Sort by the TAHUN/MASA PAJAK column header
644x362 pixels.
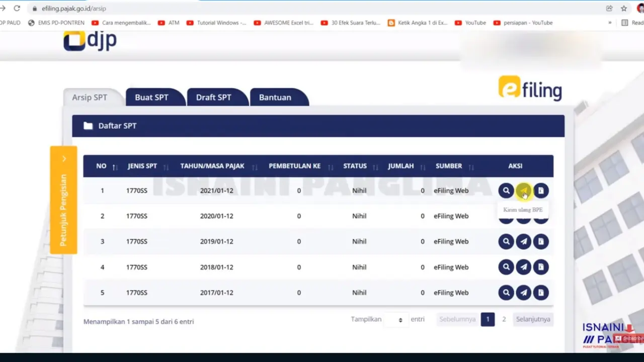(x=212, y=166)
